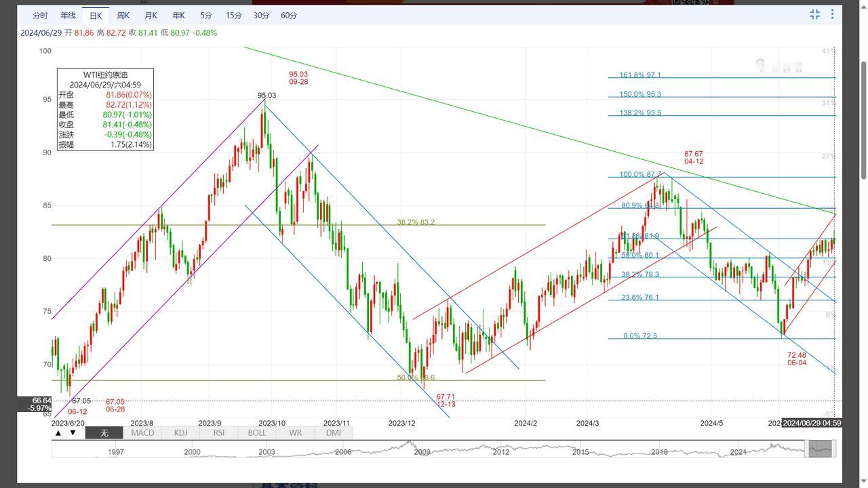This screenshot has width=868, height=488.
Task: Click the 2024/06/29 04:59 crosshair date tag
Action: coord(812,423)
